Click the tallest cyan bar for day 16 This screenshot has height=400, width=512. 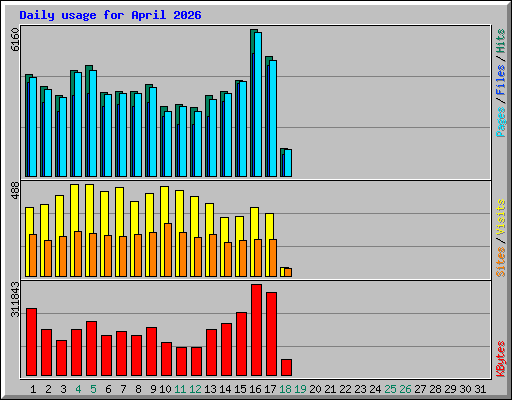point(258,104)
